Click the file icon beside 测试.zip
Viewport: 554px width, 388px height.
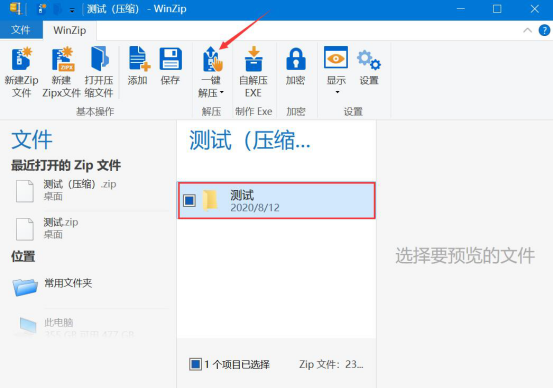[25, 229]
